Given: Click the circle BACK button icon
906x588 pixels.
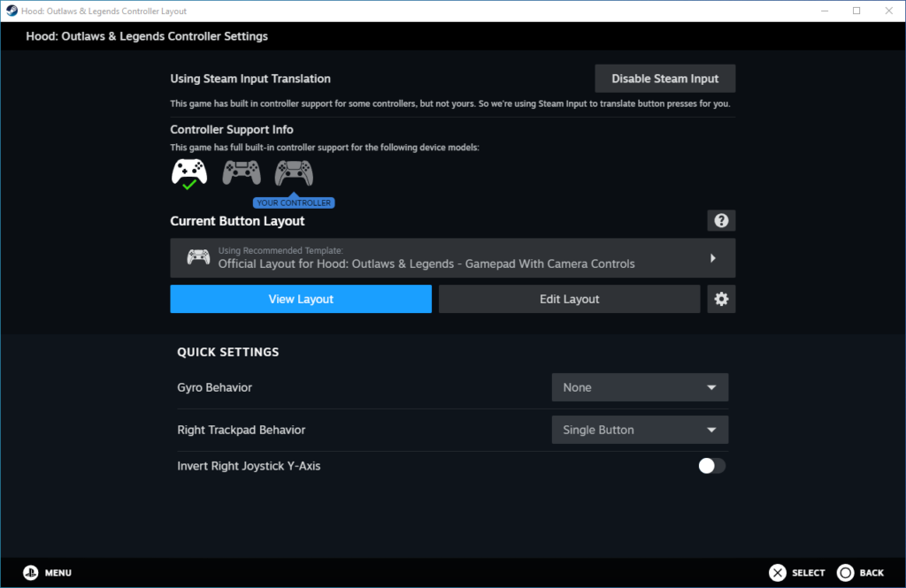Looking at the screenshot, I should coord(845,573).
